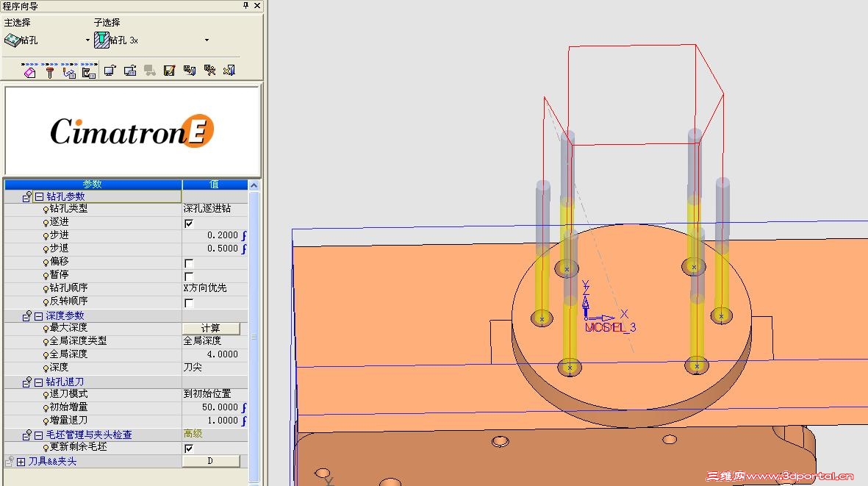Open the 主选择 钻孔 dropdown arrow
This screenshot has height=486, width=868.
[x=87, y=40]
